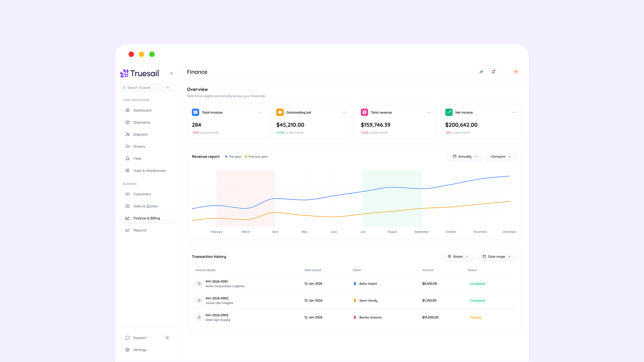Click the pink Total revenue icon
This screenshot has height=362, width=644.
pyautogui.click(x=365, y=112)
